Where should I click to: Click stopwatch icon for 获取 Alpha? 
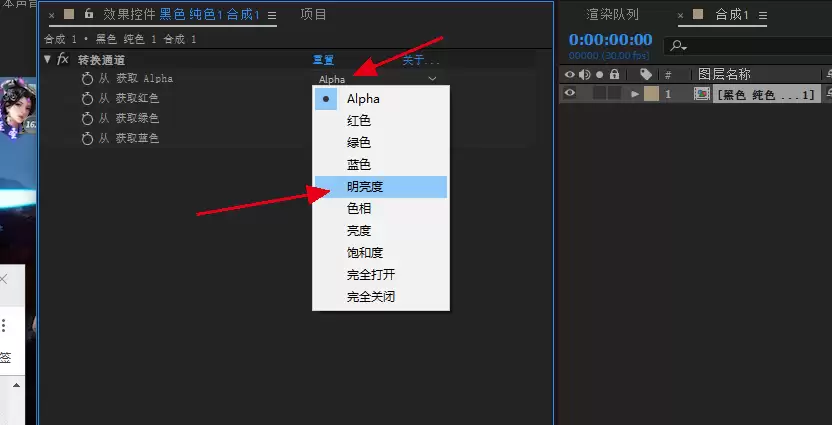87,79
